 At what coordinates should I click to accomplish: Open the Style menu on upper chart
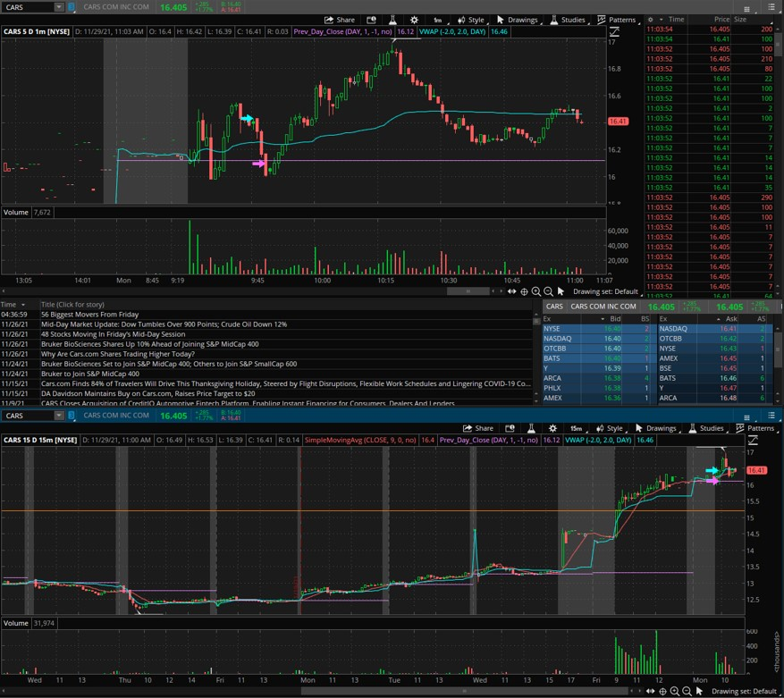pyautogui.click(x=471, y=20)
